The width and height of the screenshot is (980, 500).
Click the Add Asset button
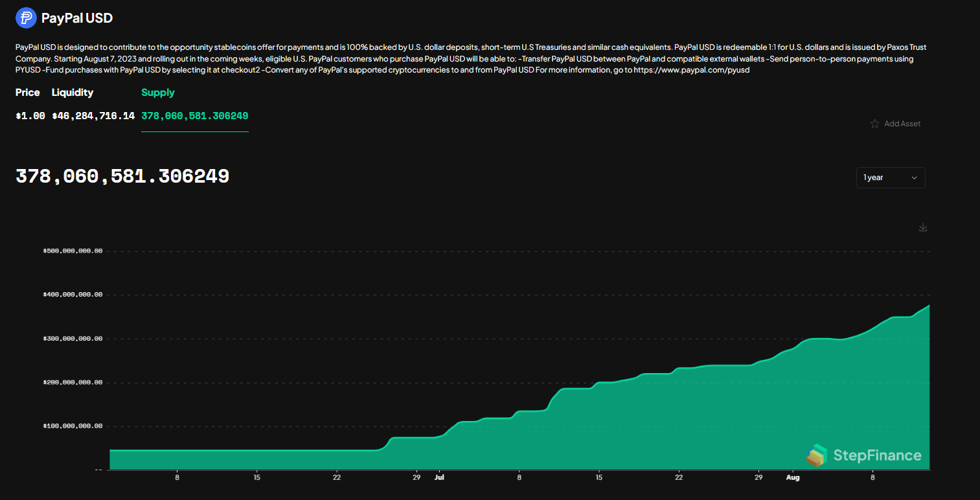902,123
